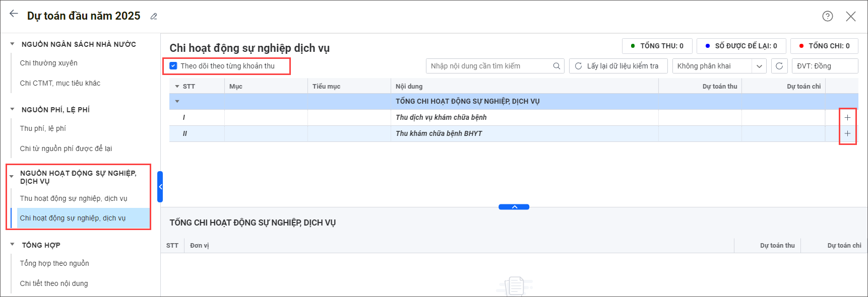868x297 pixels.
Task: Add row under Thu khám chữa bệnh BHYT
Action: click(847, 133)
